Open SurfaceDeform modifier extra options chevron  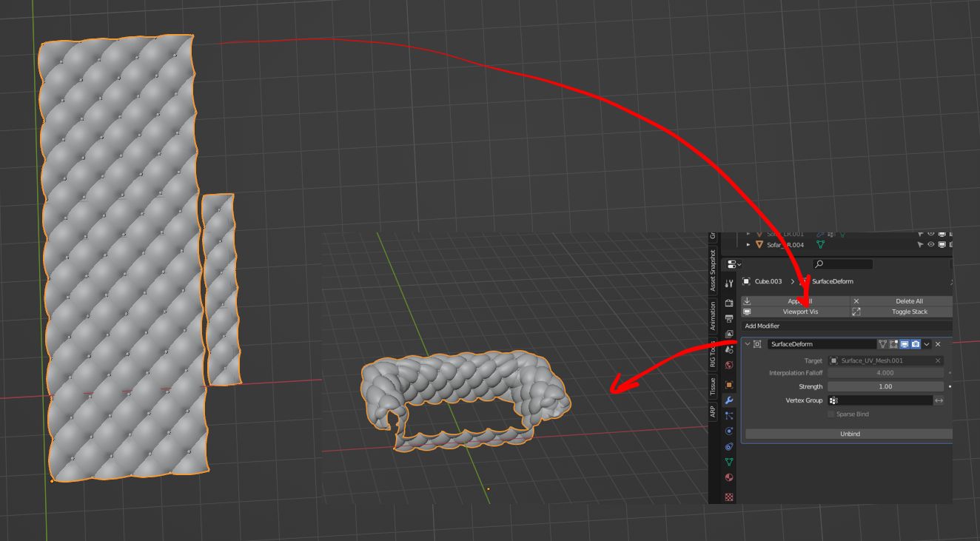click(927, 344)
